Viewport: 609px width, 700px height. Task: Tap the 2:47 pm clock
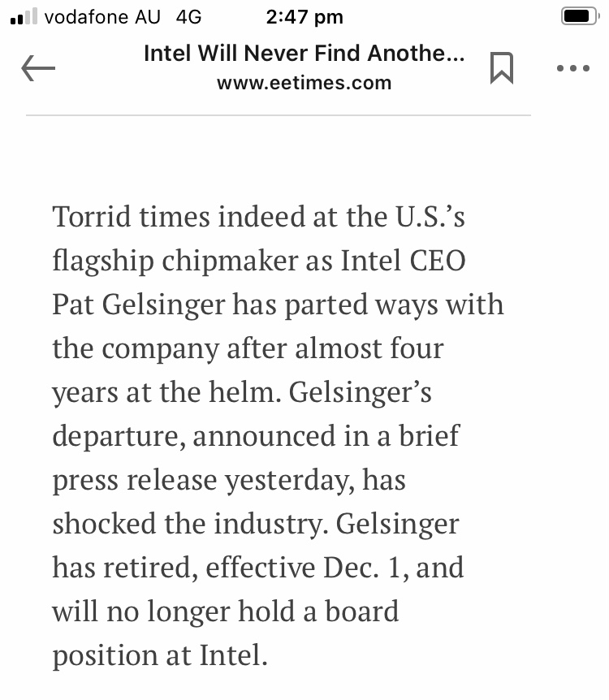tap(304, 17)
